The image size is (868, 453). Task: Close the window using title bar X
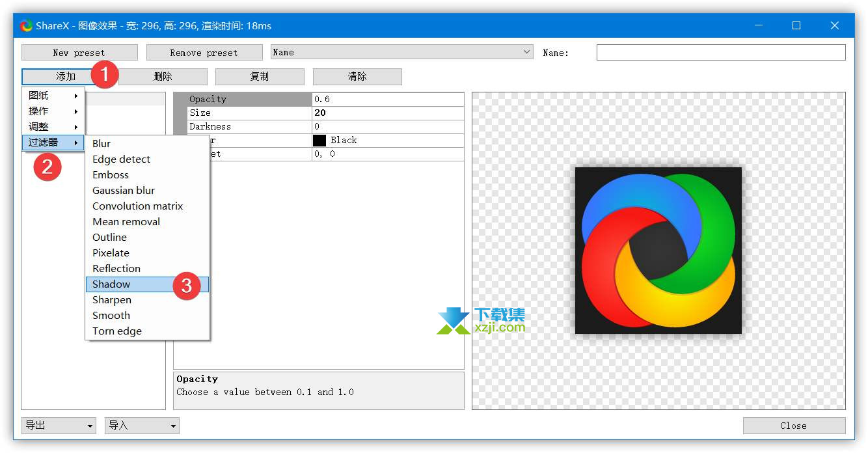835,26
